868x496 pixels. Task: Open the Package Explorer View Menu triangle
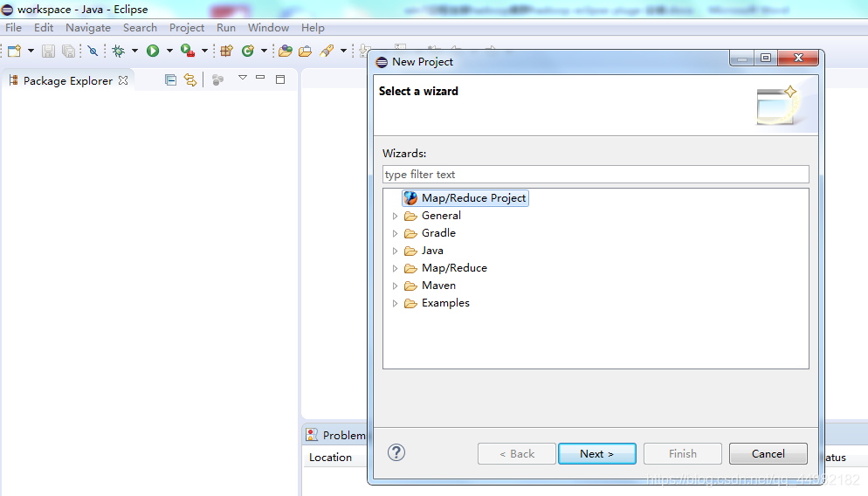[x=243, y=78]
